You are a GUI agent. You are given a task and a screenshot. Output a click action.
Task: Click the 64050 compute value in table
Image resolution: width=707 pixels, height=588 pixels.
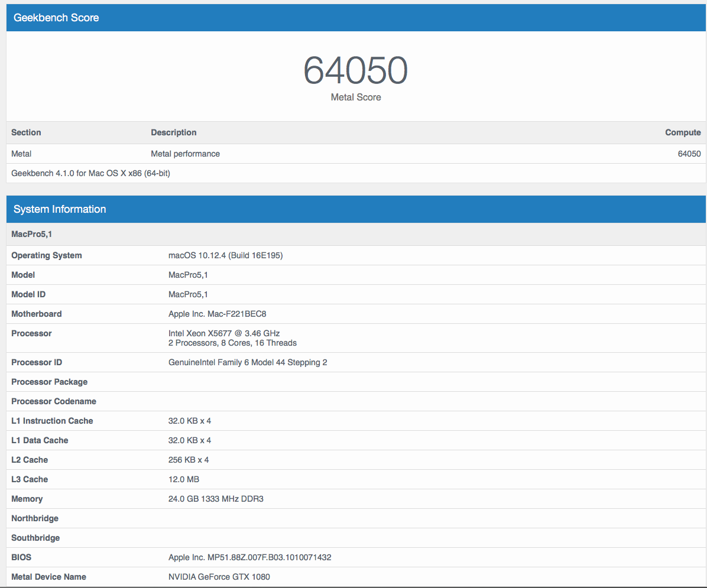[689, 154]
